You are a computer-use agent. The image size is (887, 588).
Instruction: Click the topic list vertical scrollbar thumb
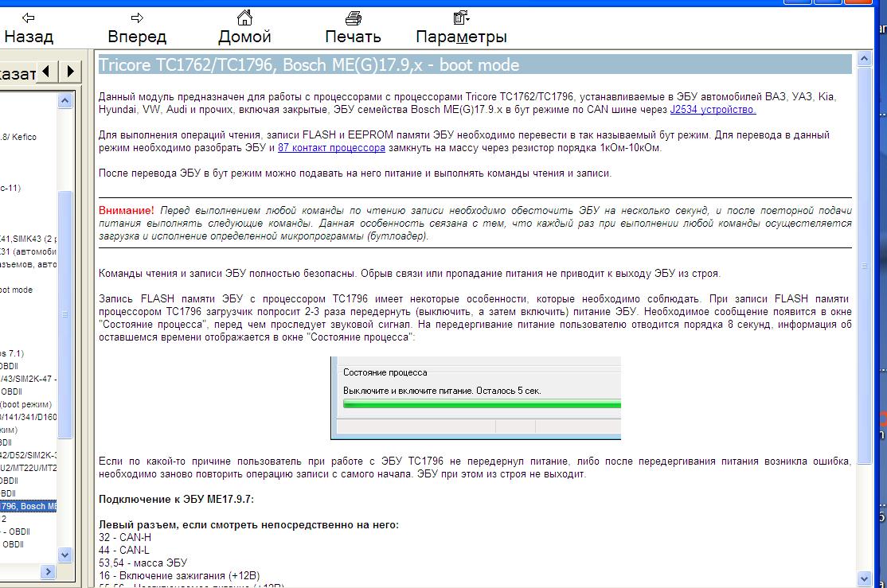pyautogui.click(x=65, y=314)
